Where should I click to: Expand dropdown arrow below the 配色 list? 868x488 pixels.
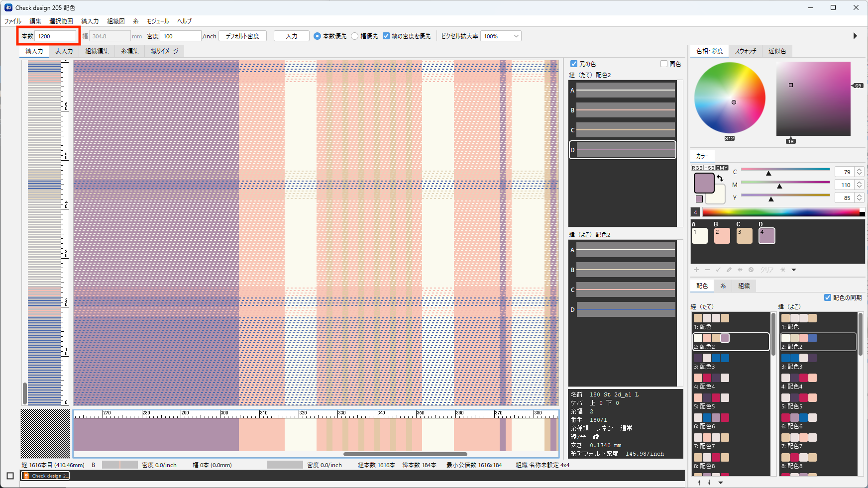721,483
